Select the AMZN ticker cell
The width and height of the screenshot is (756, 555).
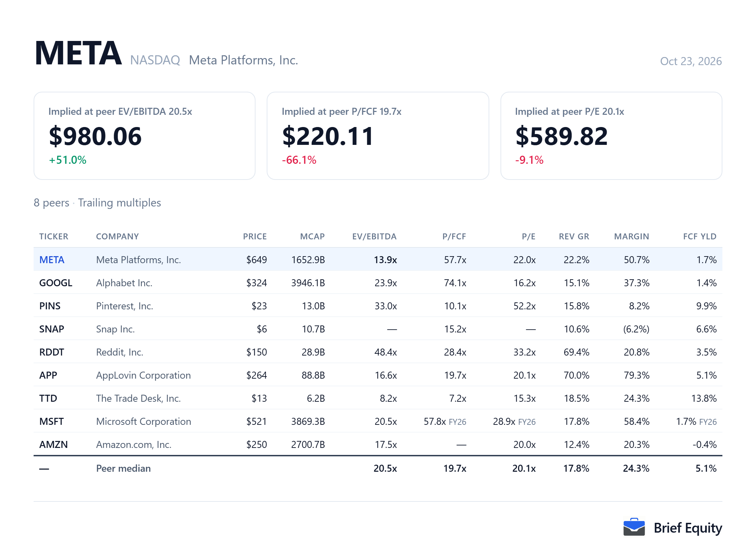pos(54,444)
